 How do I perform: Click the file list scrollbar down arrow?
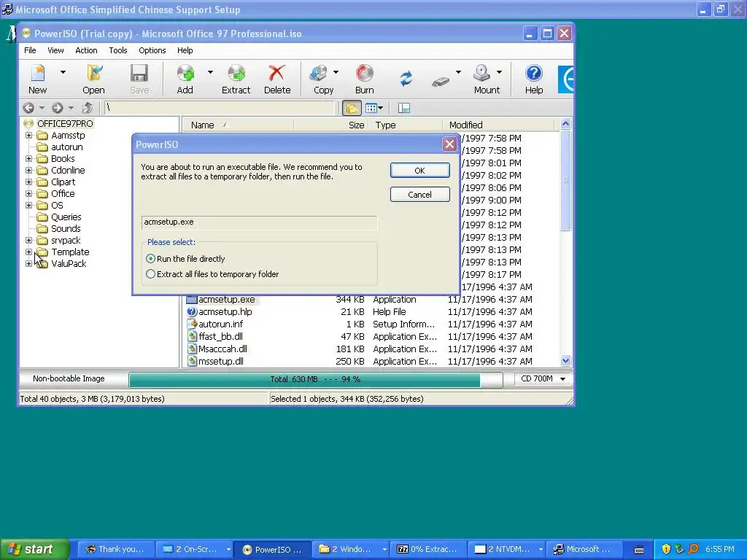(x=565, y=360)
